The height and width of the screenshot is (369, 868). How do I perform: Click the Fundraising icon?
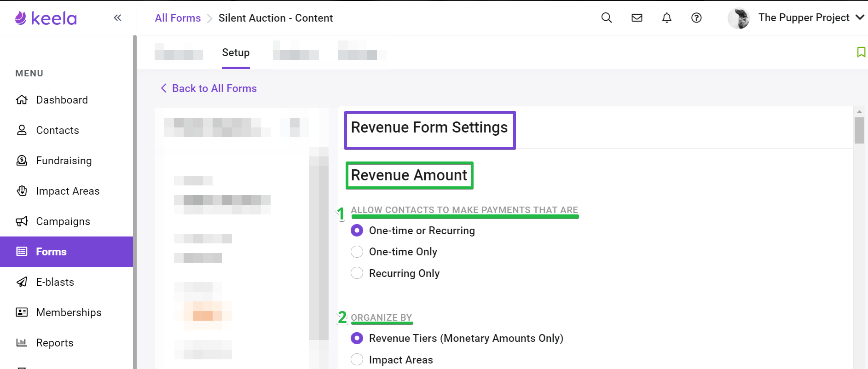(22, 161)
